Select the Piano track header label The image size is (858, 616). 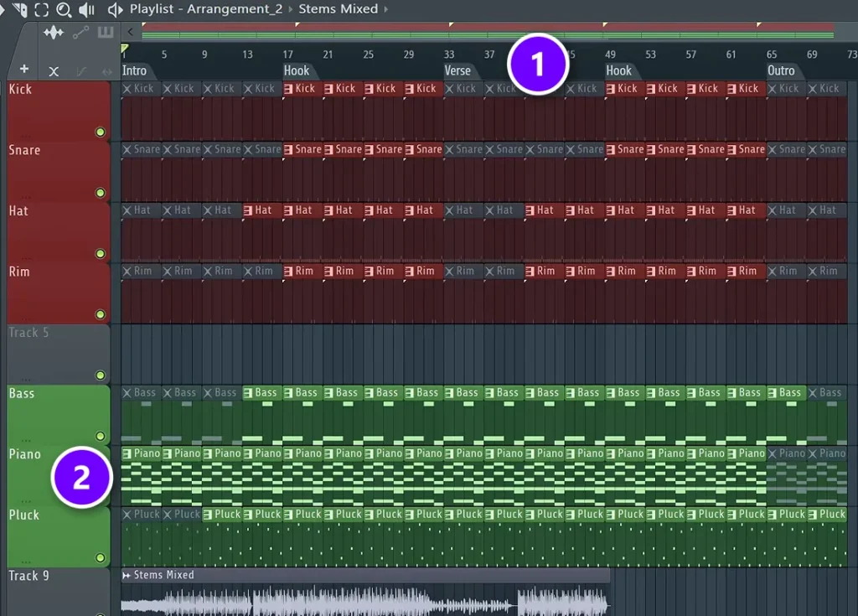[24, 454]
